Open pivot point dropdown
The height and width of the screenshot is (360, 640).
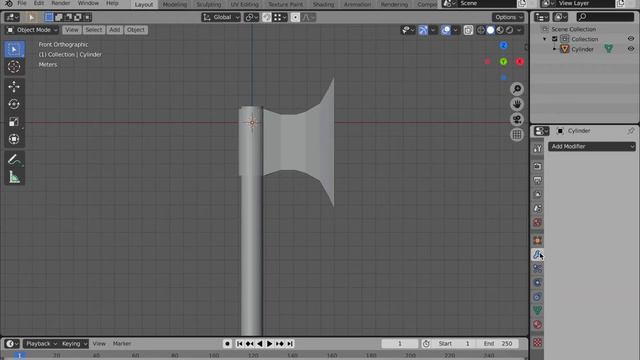tap(251, 17)
